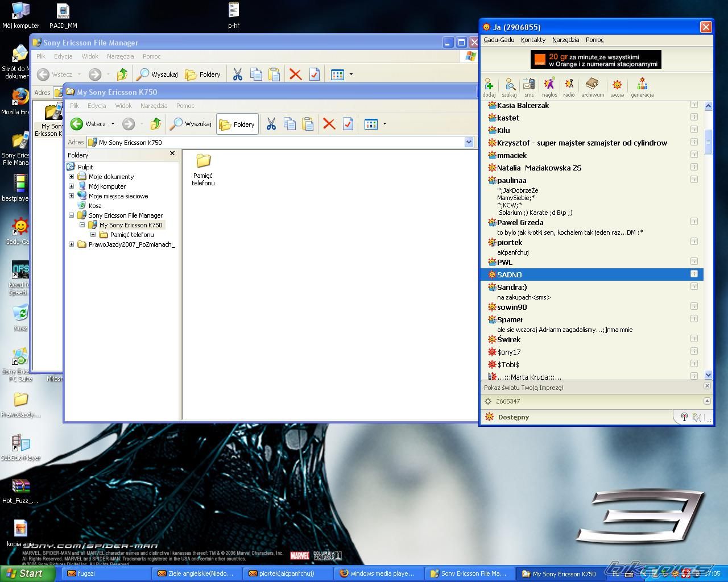This screenshot has height=582, width=728.
Task: Click the red Delete X toolbar icon
Action: pyautogui.click(x=329, y=124)
